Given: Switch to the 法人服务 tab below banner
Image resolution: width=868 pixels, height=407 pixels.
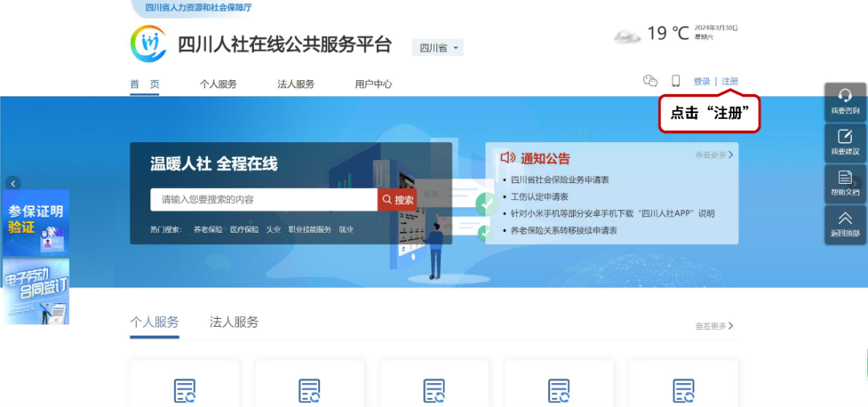Looking at the screenshot, I should coord(234,323).
